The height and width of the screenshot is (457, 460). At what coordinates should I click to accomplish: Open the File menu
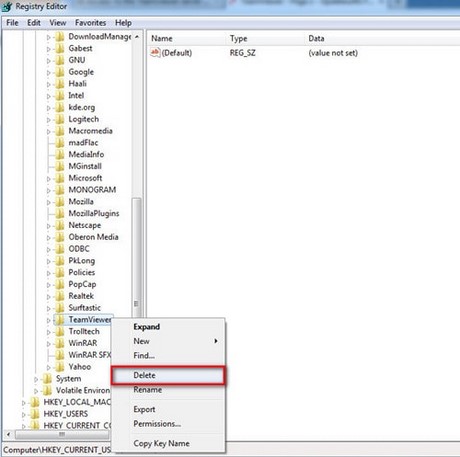click(x=12, y=23)
